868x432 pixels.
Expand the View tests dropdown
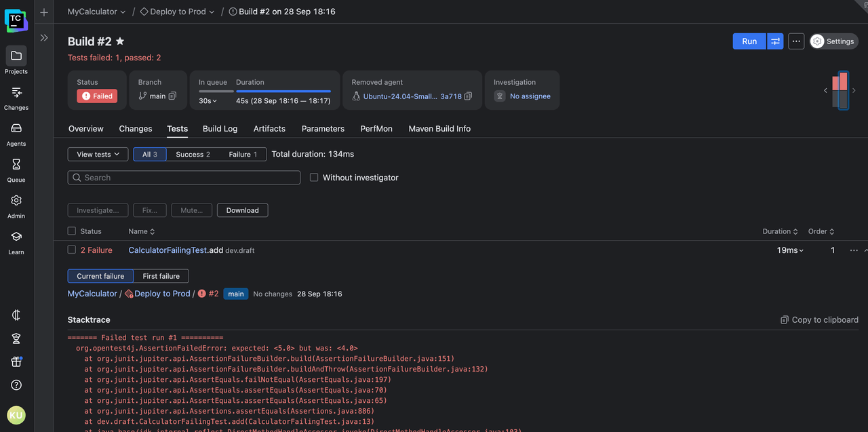pyautogui.click(x=98, y=155)
